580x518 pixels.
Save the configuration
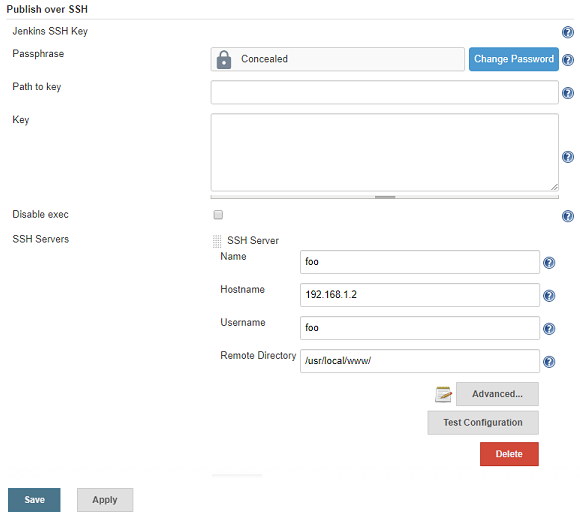[34, 500]
